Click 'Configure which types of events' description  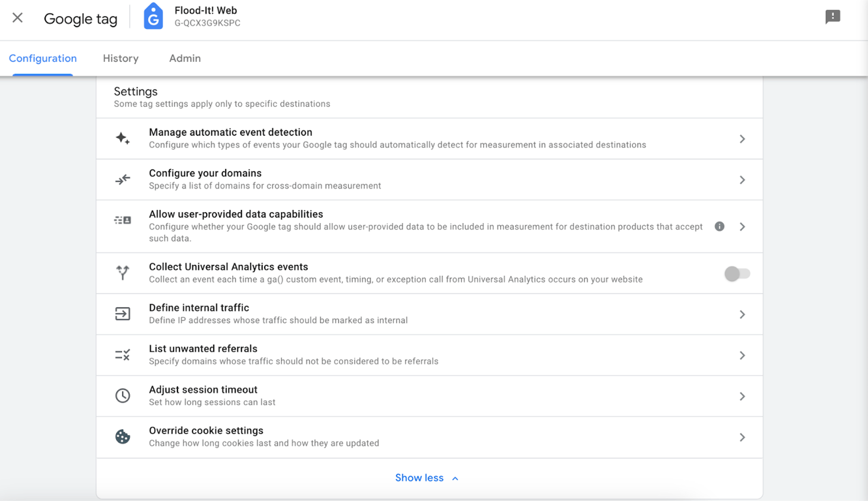[397, 145]
